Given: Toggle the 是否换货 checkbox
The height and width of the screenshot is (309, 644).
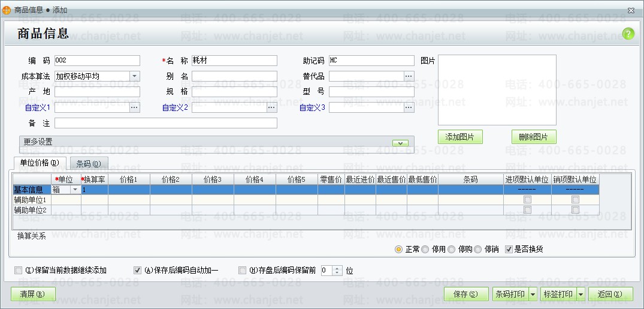Looking at the screenshot, I should pyautogui.click(x=509, y=250).
